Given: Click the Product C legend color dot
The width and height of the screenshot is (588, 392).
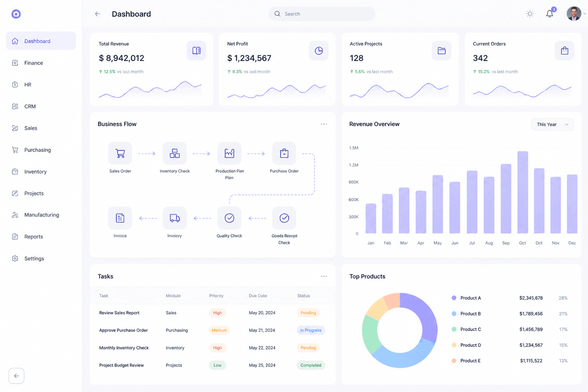Looking at the screenshot, I should tap(454, 329).
